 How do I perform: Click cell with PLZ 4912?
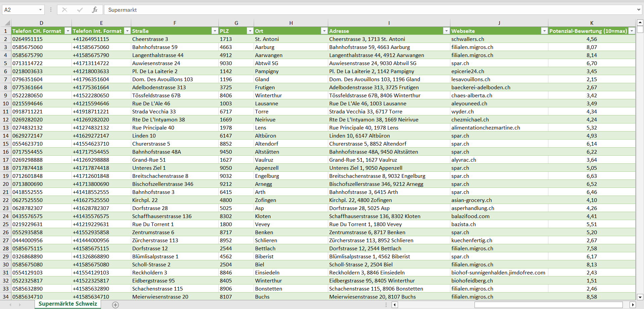tap(236, 55)
